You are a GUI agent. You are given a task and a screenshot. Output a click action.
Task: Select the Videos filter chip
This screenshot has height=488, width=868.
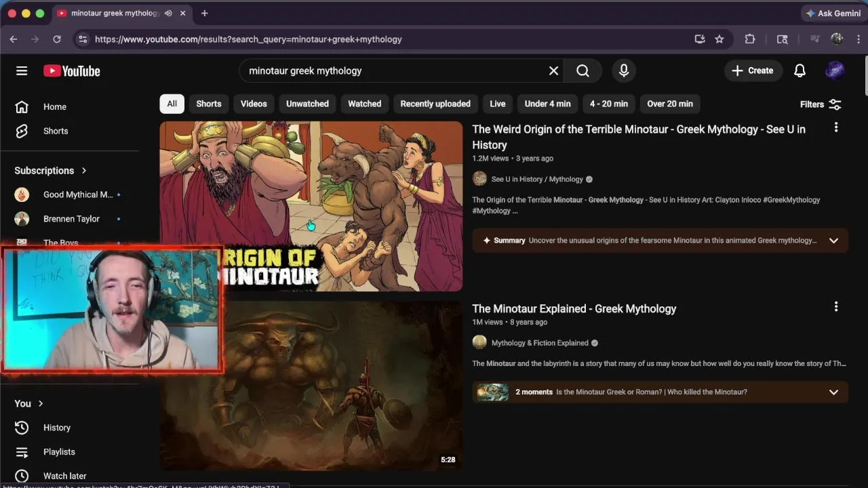pos(254,104)
